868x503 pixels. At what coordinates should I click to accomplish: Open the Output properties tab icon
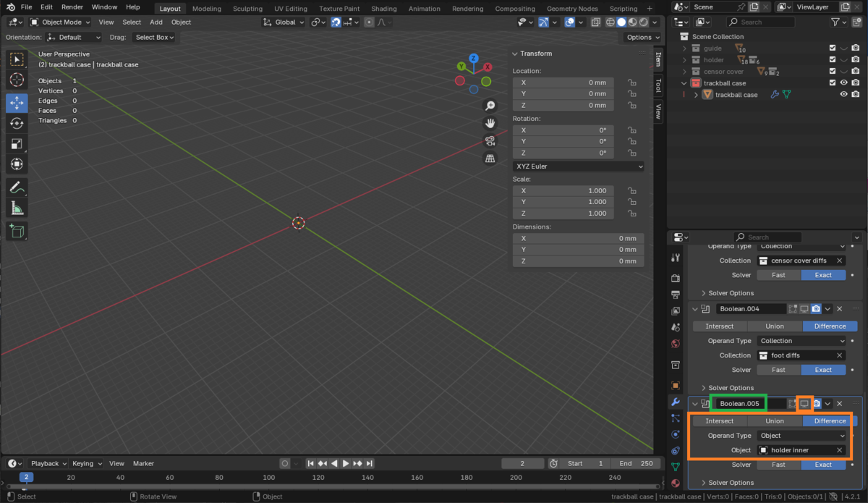(676, 295)
